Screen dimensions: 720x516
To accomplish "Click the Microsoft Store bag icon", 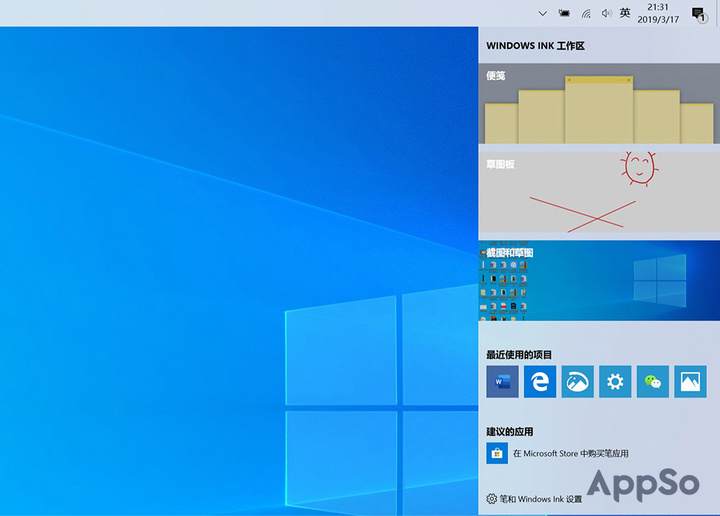I will (x=497, y=454).
